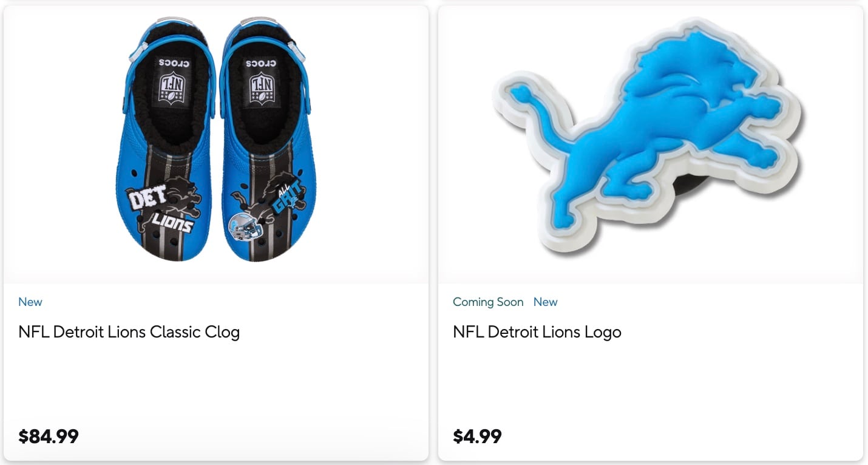Click the $84.99 price
The image size is (868, 465).
(x=49, y=436)
